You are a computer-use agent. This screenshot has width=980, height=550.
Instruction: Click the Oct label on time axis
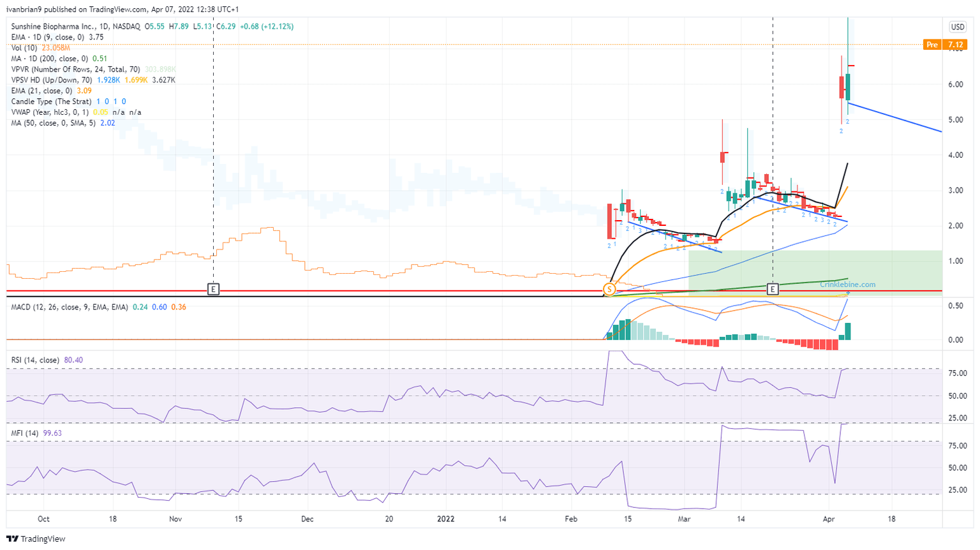(x=43, y=519)
